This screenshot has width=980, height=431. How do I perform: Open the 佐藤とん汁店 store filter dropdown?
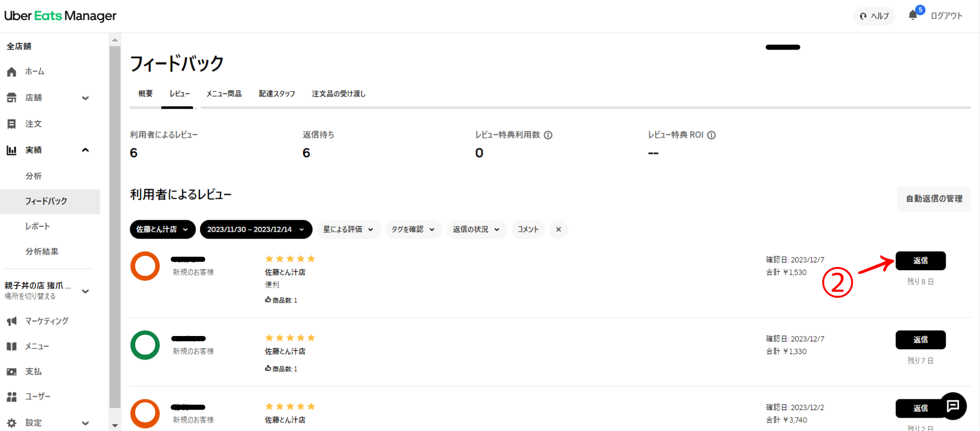click(x=162, y=229)
